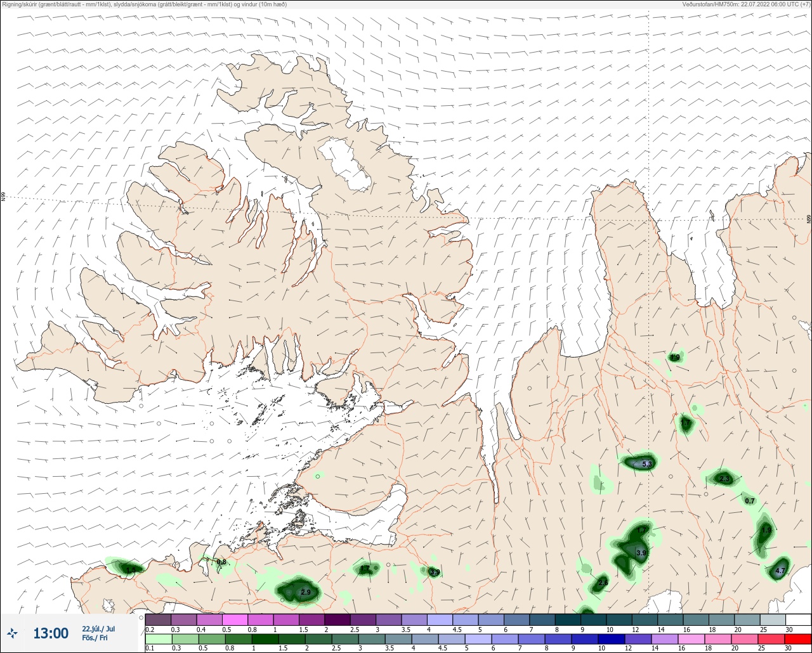Click the compass-star icon beside the 13:00 time
The width and height of the screenshot is (812, 653).
[12, 633]
